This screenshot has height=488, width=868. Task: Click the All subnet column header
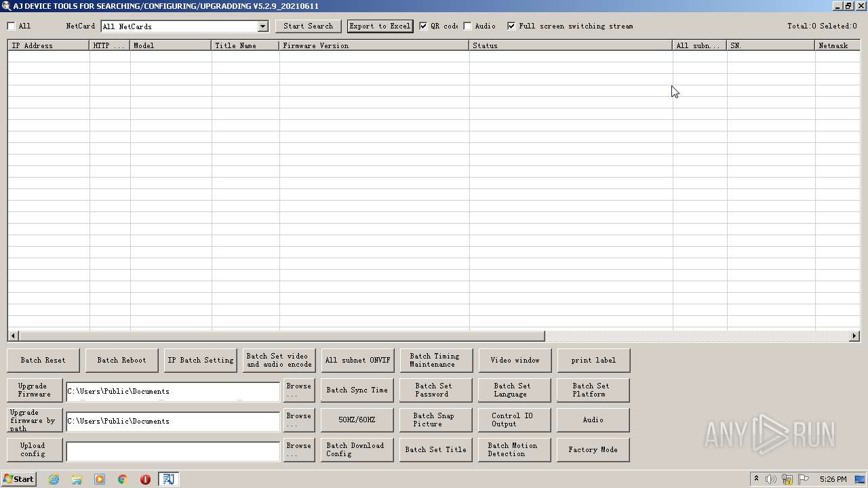700,45
